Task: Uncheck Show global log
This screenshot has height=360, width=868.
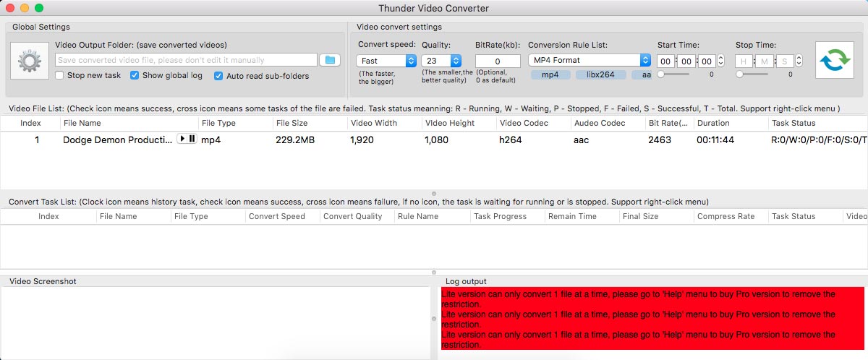Action: pos(135,75)
